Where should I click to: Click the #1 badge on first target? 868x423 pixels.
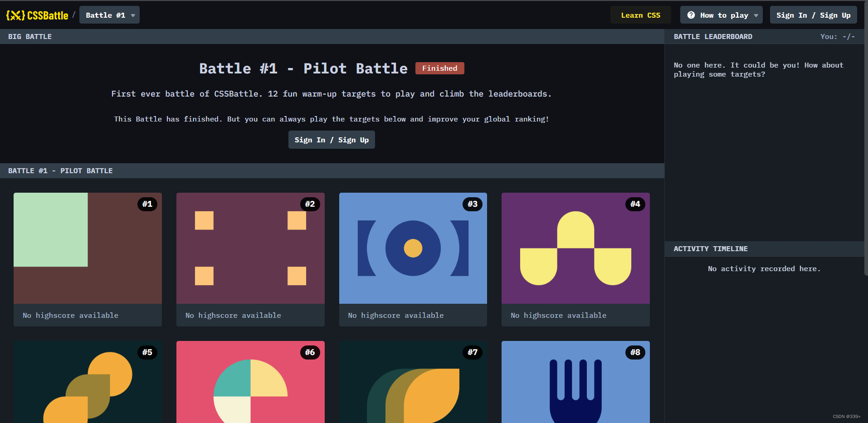click(x=147, y=204)
